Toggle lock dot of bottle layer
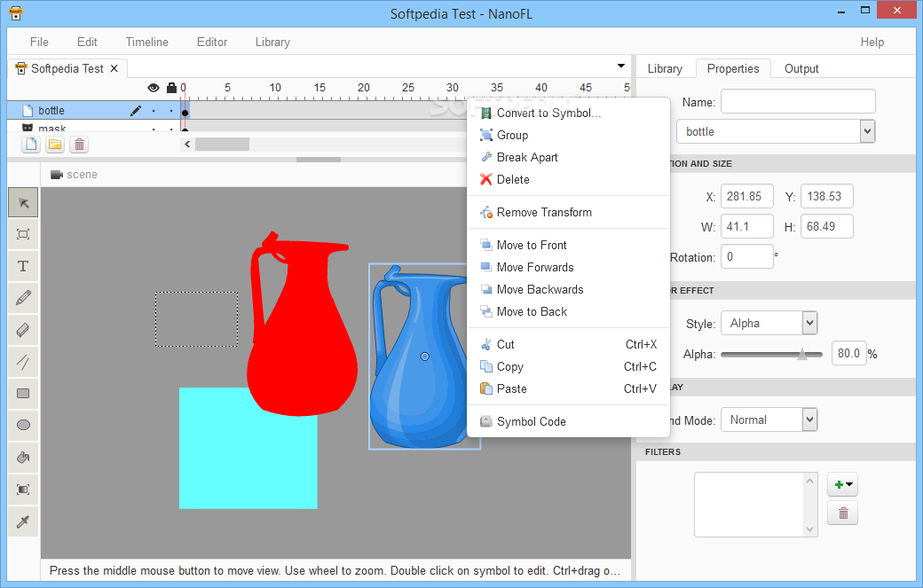Image resolution: width=923 pixels, height=588 pixels. [x=171, y=111]
